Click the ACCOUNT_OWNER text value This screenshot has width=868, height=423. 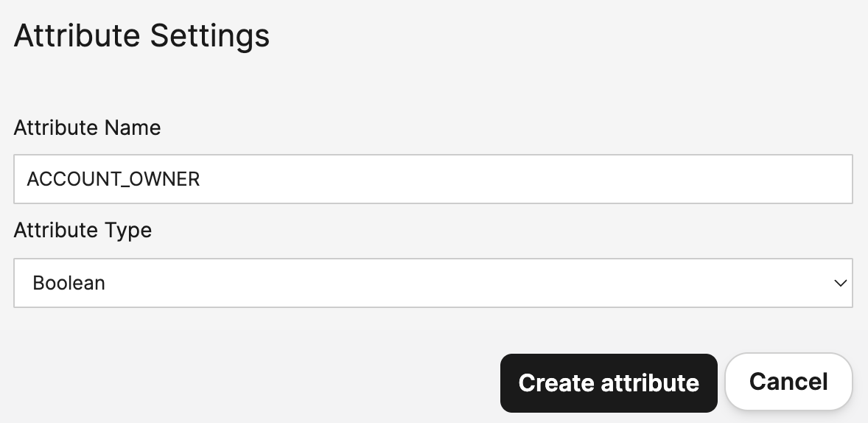pos(113,179)
